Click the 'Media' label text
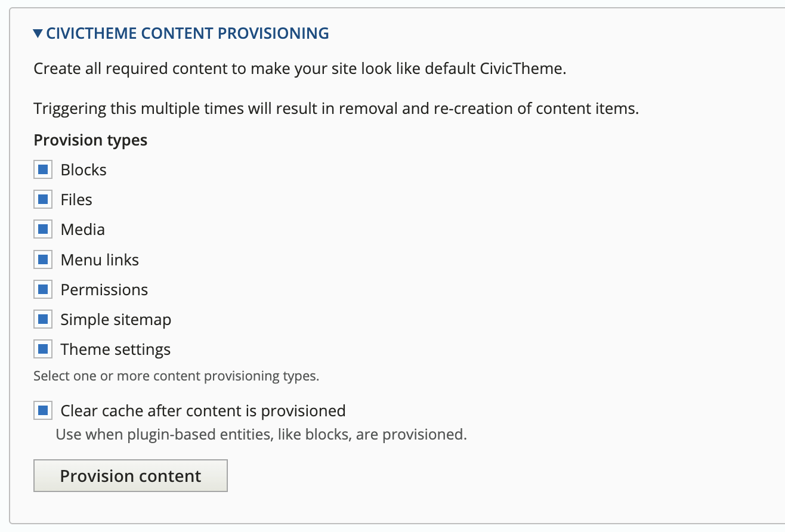Image resolution: width=785 pixels, height=532 pixels. pos(83,230)
